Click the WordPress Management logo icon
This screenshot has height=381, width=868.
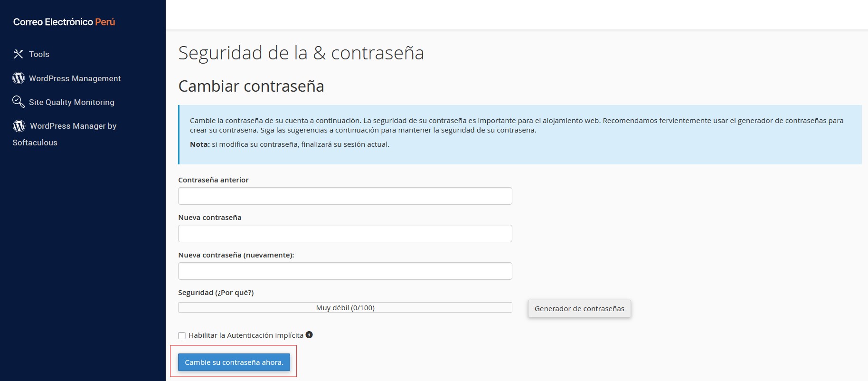tap(19, 78)
